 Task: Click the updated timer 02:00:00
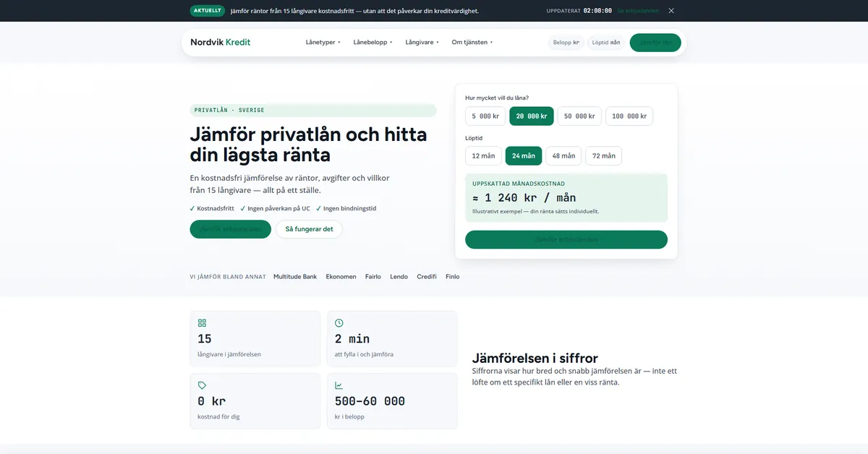(597, 11)
